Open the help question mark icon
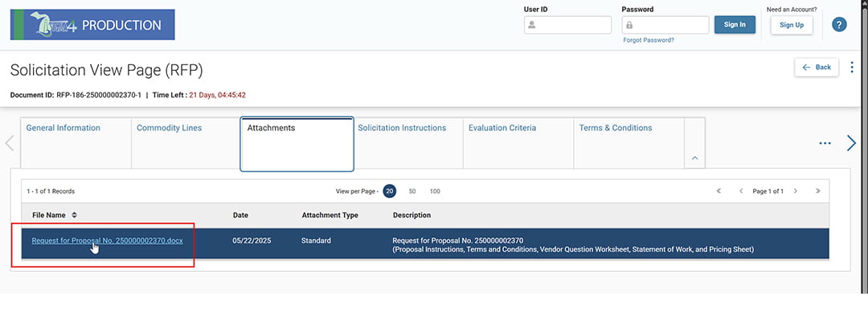The image size is (868, 309). (839, 25)
